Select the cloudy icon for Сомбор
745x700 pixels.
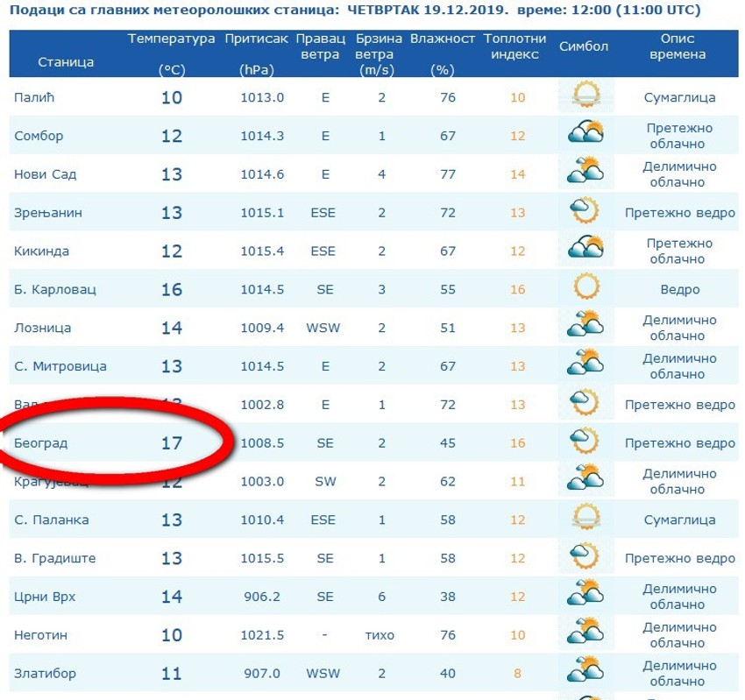pos(585,136)
